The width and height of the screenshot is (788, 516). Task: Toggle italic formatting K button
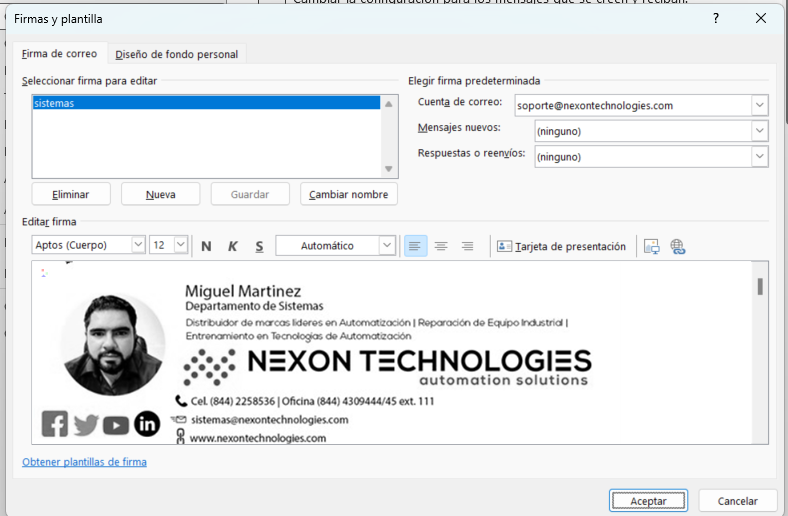click(232, 246)
